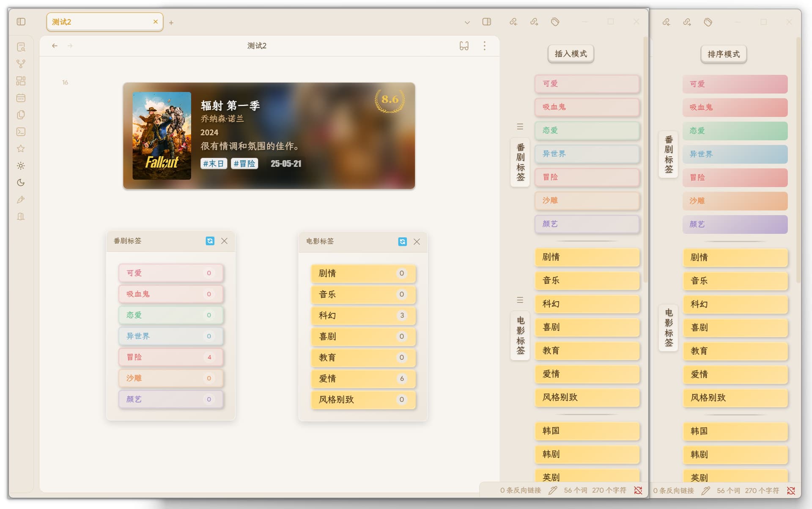Open the graph view icon in ribbon
812x509 pixels.
21,64
